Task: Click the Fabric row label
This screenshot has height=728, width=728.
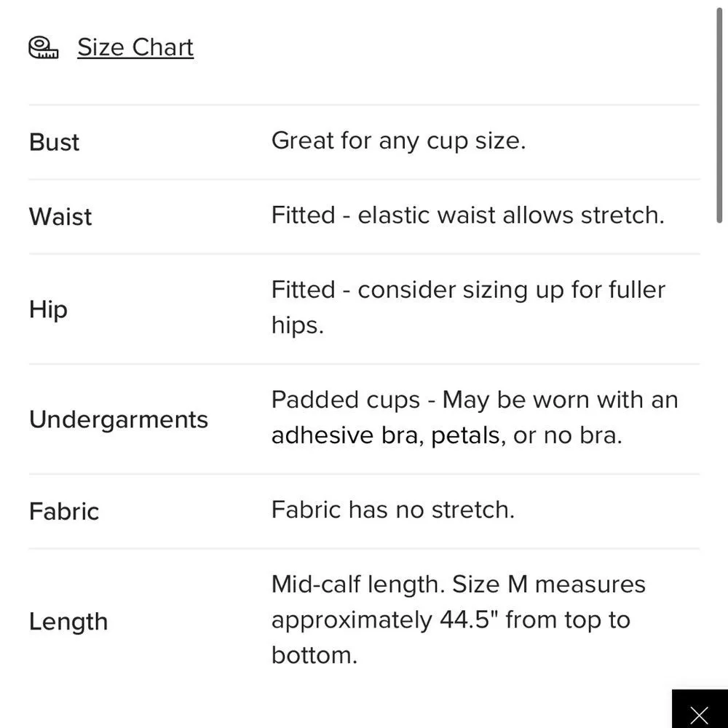Action: click(x=64, y=511)
